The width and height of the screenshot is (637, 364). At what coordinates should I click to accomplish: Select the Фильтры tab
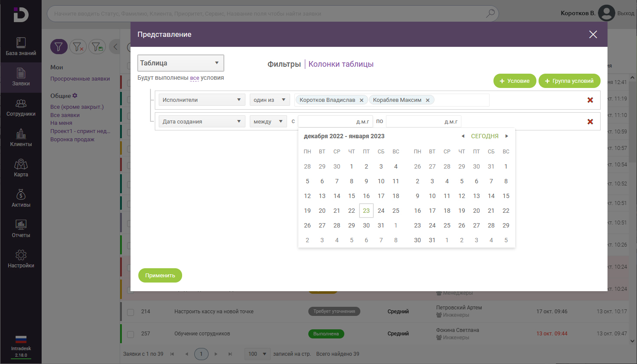pos(284,63)
